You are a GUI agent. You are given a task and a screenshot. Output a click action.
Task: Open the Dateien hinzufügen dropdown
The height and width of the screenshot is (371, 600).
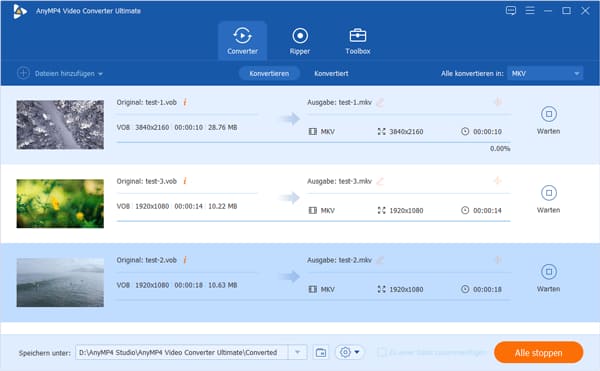point(60,73)
